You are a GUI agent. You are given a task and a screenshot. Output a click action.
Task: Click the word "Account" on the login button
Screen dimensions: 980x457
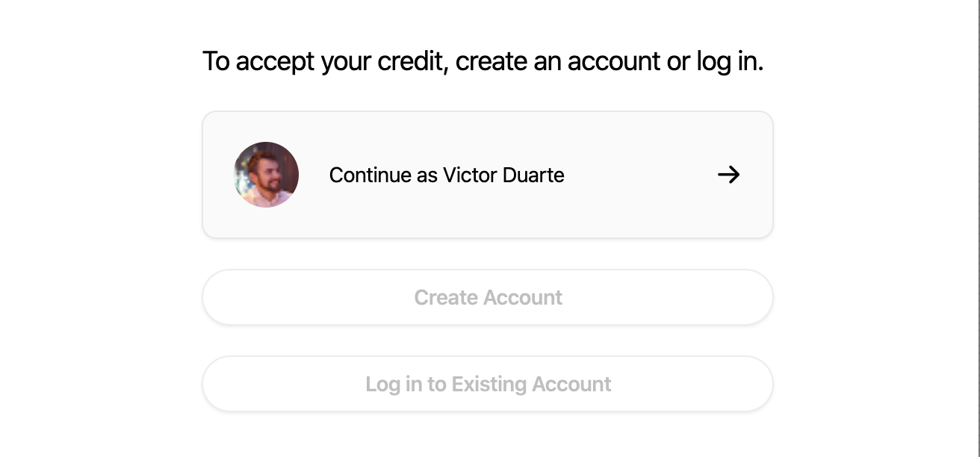571,385
